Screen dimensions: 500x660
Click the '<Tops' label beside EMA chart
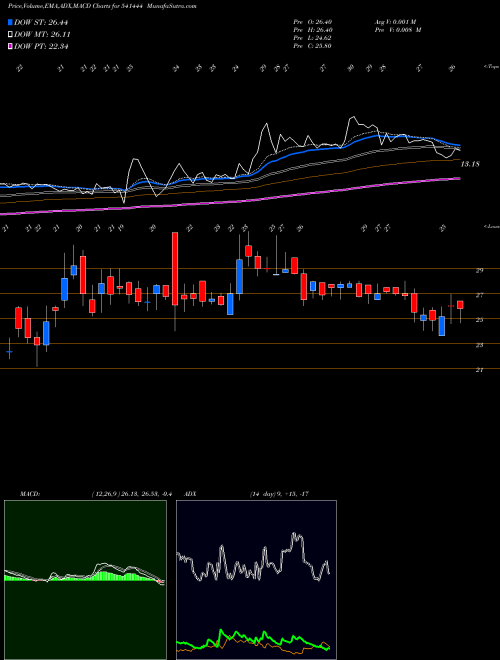[491, 67]
